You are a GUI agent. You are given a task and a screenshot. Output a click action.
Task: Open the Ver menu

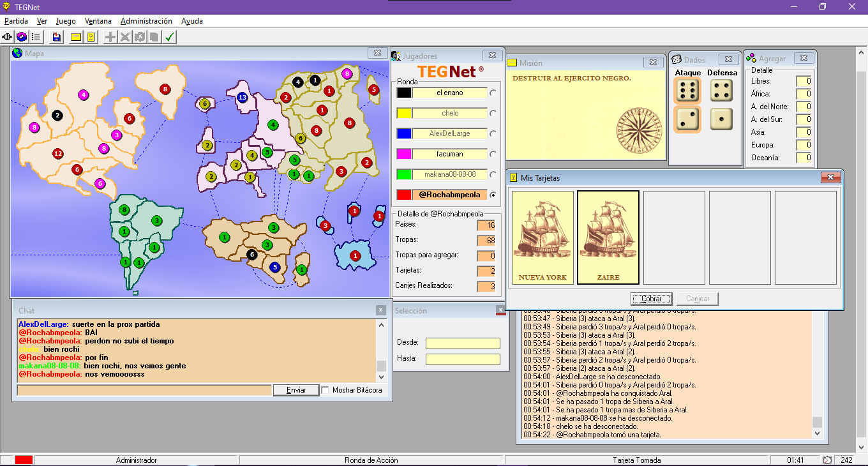point(42,21)
